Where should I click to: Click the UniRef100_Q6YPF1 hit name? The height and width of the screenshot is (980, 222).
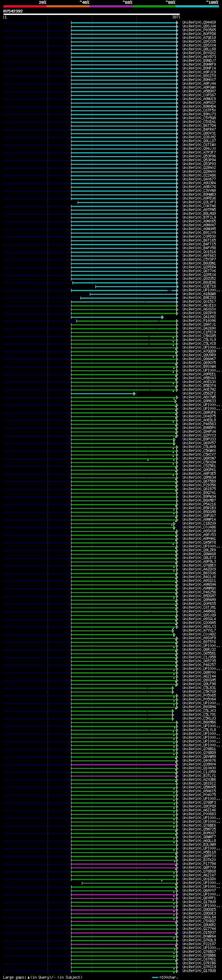pyautogui.click(x=199, y=898)
